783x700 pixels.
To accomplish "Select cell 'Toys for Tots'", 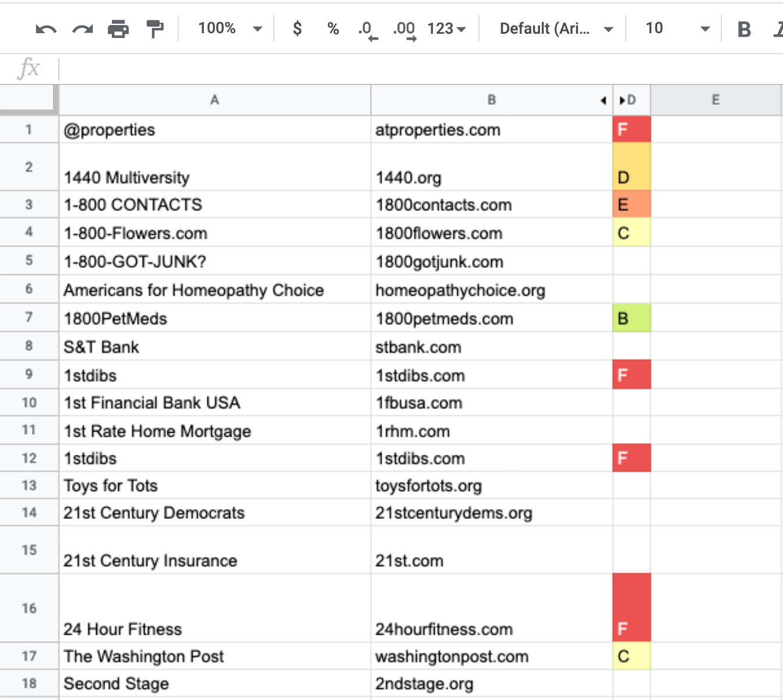I will 215,485.
